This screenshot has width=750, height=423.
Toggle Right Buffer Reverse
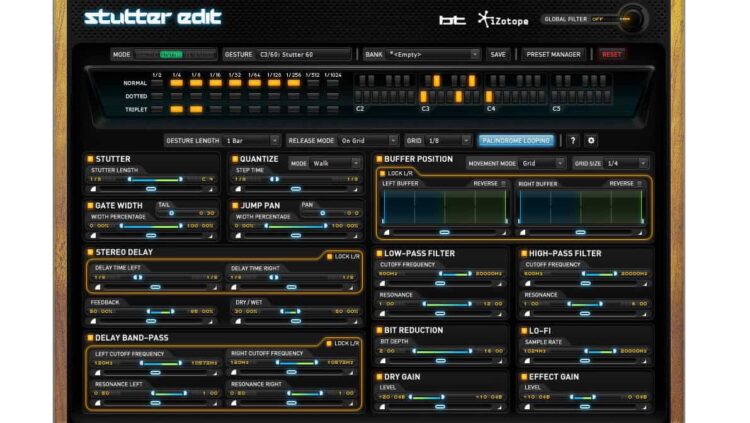[x=640, y=184]
